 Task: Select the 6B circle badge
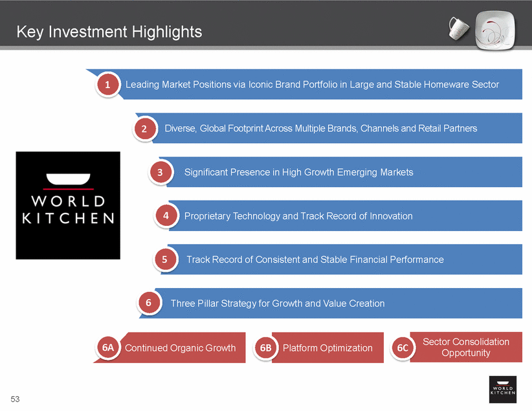pos(265,348)
